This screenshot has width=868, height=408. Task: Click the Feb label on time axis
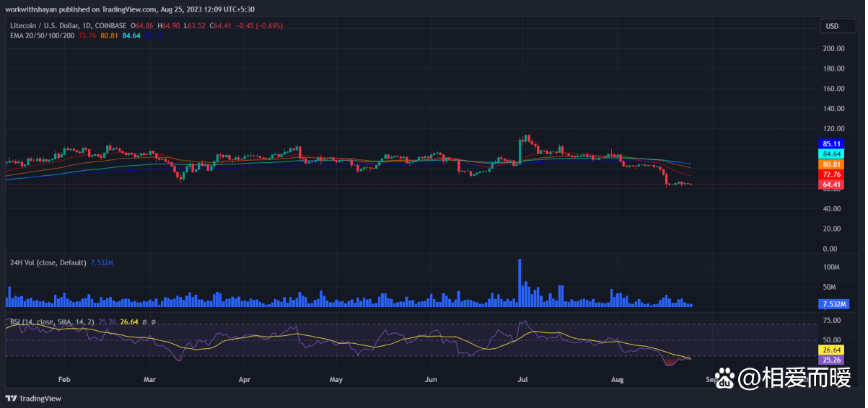63,378
